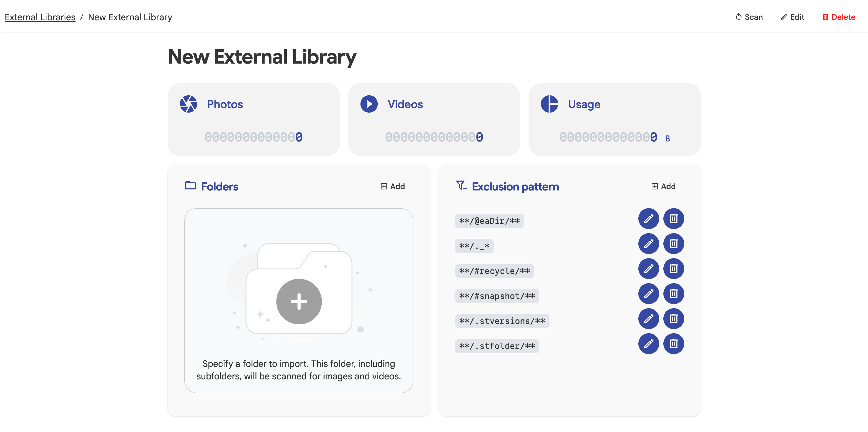This screenshot has height=432, width=868.
Task: Click Add in the Folders panel
Action: (x=393, y=186)
